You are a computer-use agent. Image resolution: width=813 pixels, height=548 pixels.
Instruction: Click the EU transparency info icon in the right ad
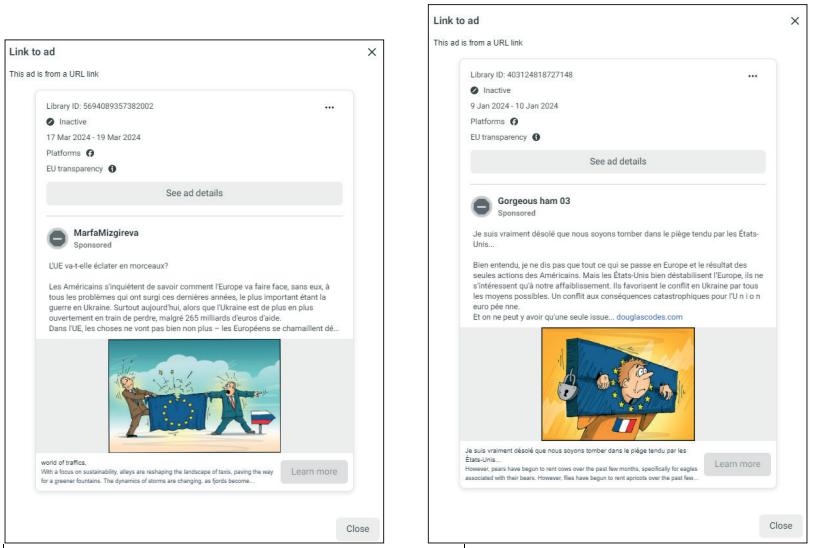[x=536, y=137]
